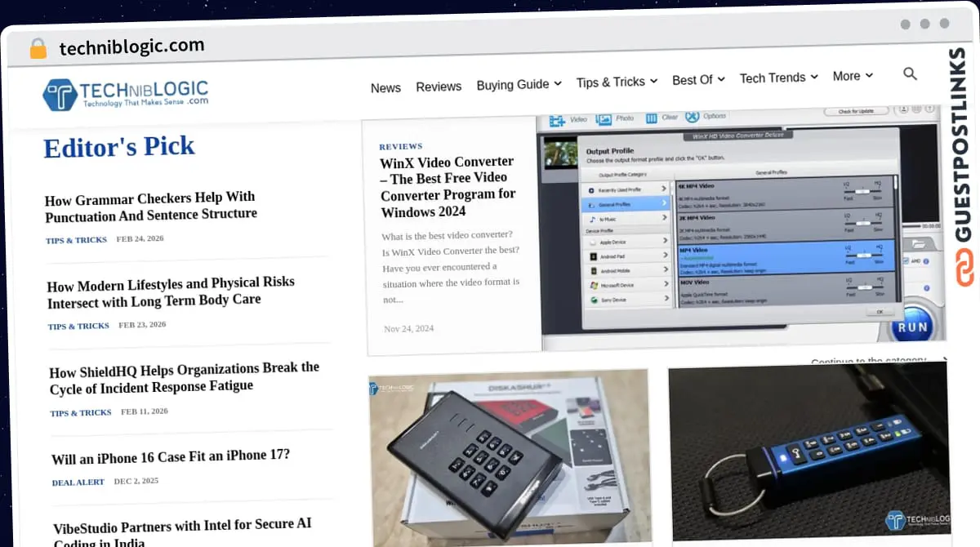980x547 pixels.
Task: Click the search magnifier icon
Action: coord(910,74)
